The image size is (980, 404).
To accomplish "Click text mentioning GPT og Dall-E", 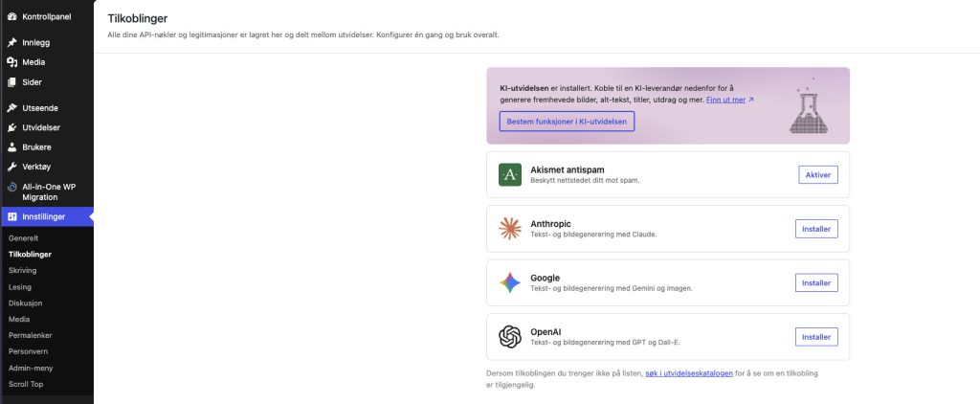I will 605,343.
